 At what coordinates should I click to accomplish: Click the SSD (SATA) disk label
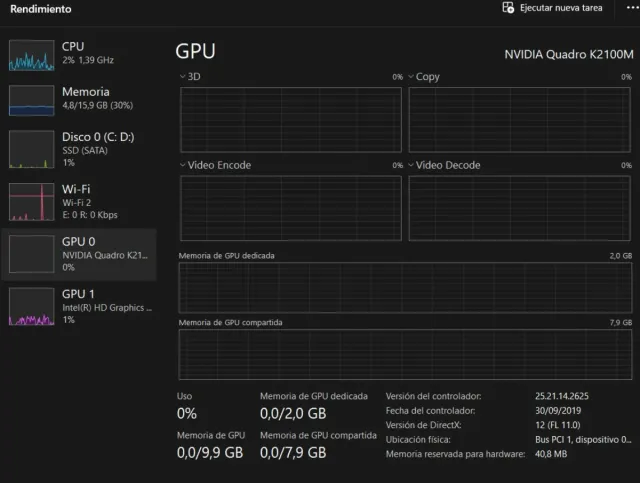point(85,150)
